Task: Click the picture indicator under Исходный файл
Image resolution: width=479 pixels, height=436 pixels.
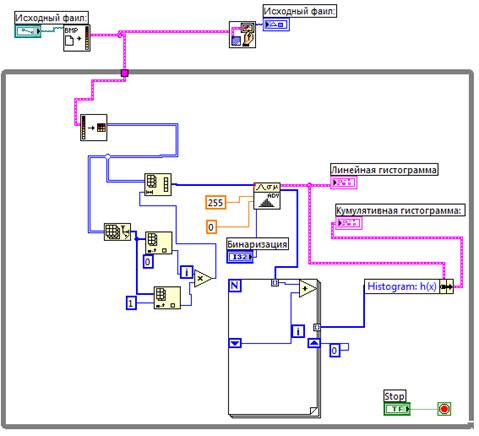Action: coord(276,25)
